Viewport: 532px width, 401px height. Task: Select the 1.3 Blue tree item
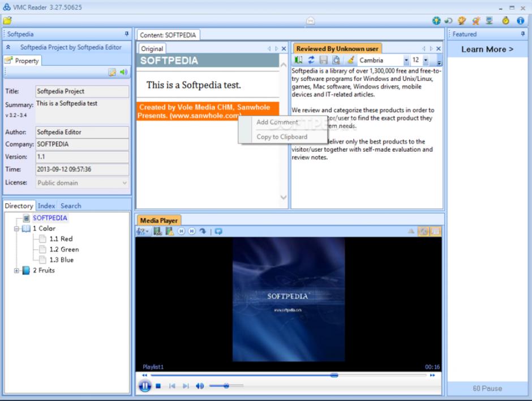tap(62, 260)
